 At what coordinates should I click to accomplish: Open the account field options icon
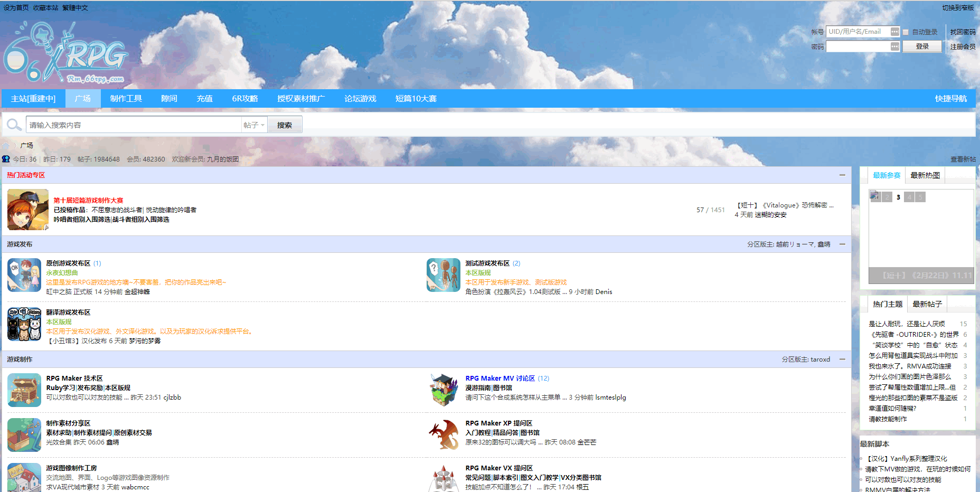[894, 32]
